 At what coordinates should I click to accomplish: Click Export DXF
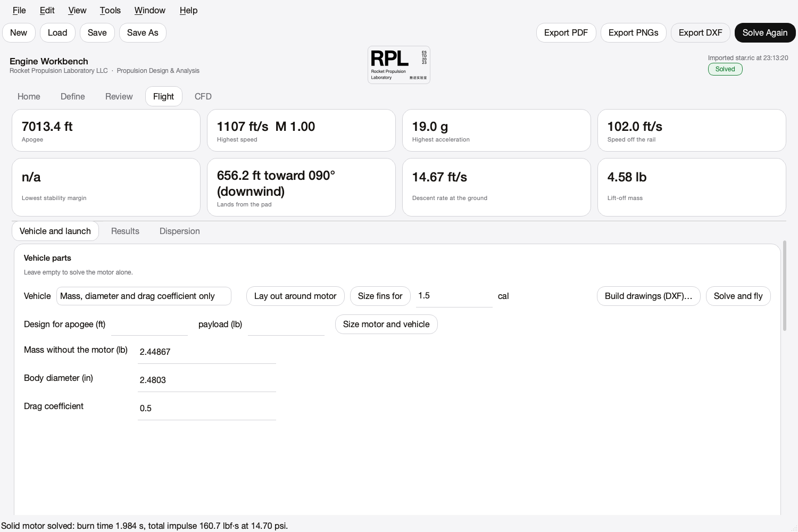click(701, 32)
